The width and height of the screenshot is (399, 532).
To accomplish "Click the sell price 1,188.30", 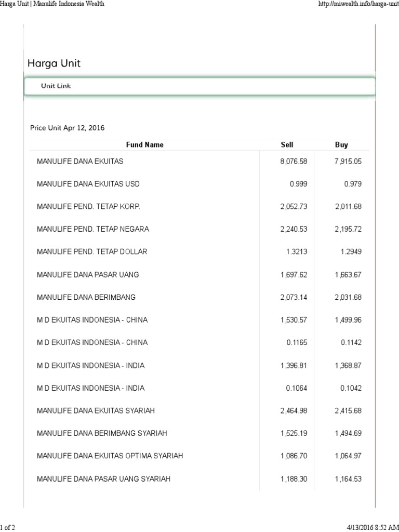I will [x=294, y=478].
